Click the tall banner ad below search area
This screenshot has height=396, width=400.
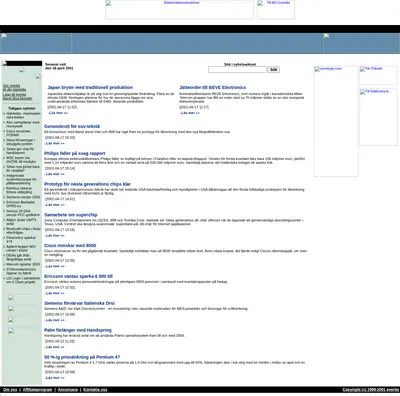tap(336, 121)
